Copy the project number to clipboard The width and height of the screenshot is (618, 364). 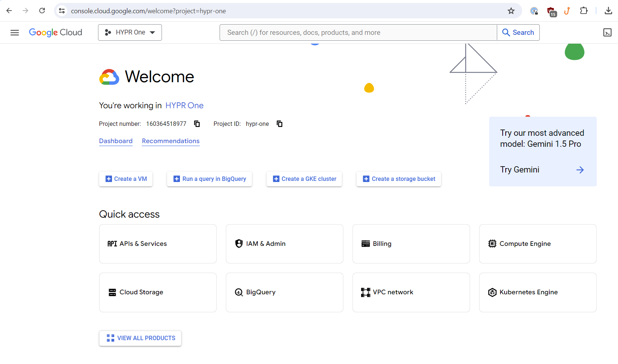click(x=197, y=124)
